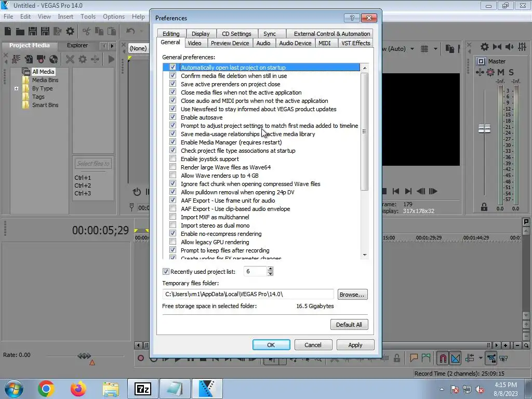Toggle Import stereo as dual mono

tap(172, 225)
